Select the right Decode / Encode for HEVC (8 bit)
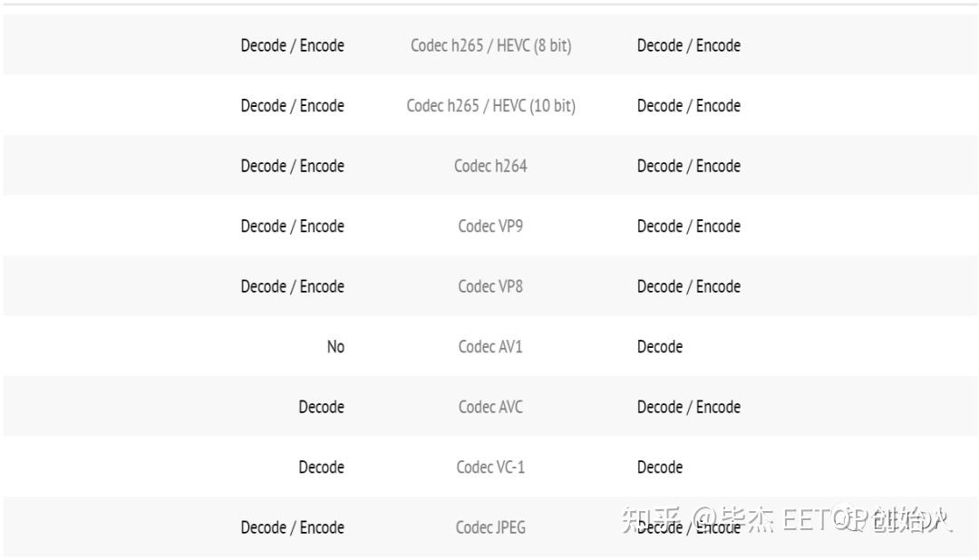Screen dimensions: 979x560 (689, 45)
